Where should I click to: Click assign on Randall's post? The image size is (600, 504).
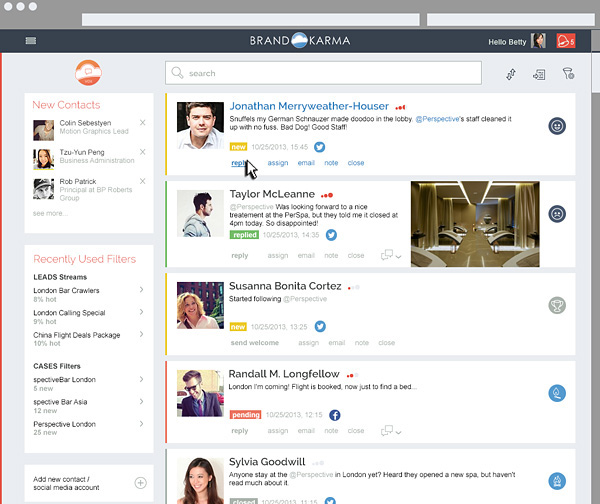[x=278, y=431]
